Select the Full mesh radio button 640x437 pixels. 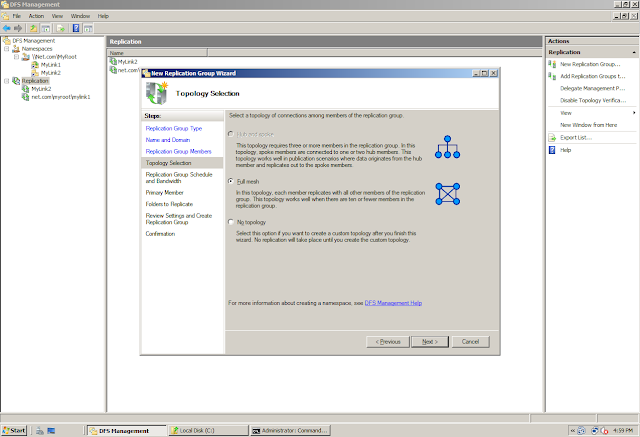pos(231,181)
